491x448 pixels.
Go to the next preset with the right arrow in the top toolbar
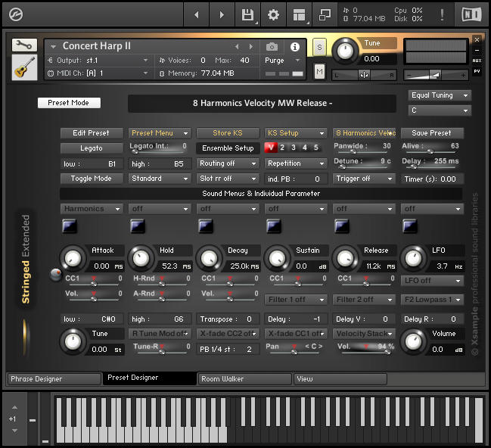point(222,14)
